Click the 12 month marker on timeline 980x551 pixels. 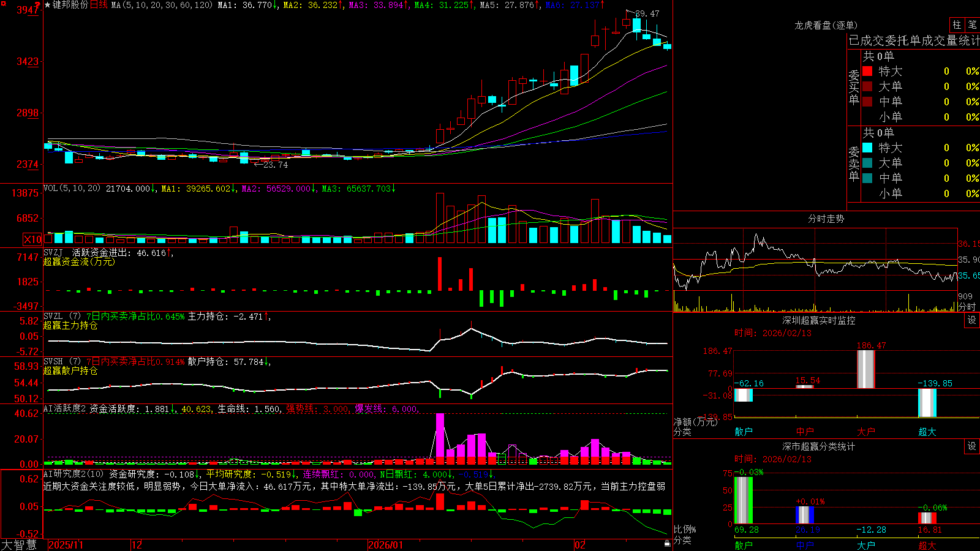[137, 545]
